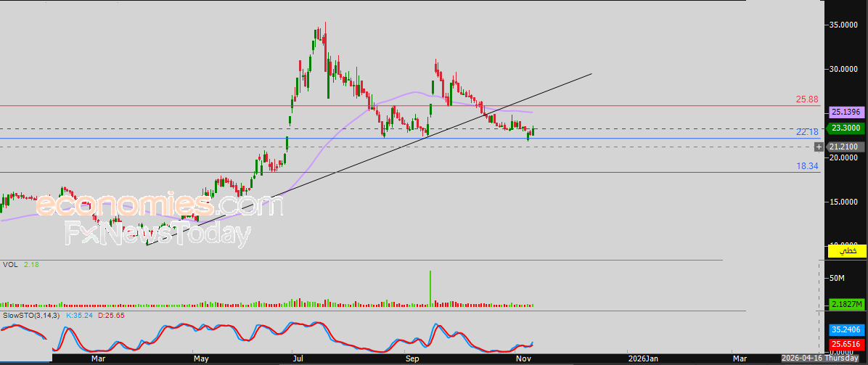
Task: Click the Jul marker on the time axis
Action: [x=298, y=358]
